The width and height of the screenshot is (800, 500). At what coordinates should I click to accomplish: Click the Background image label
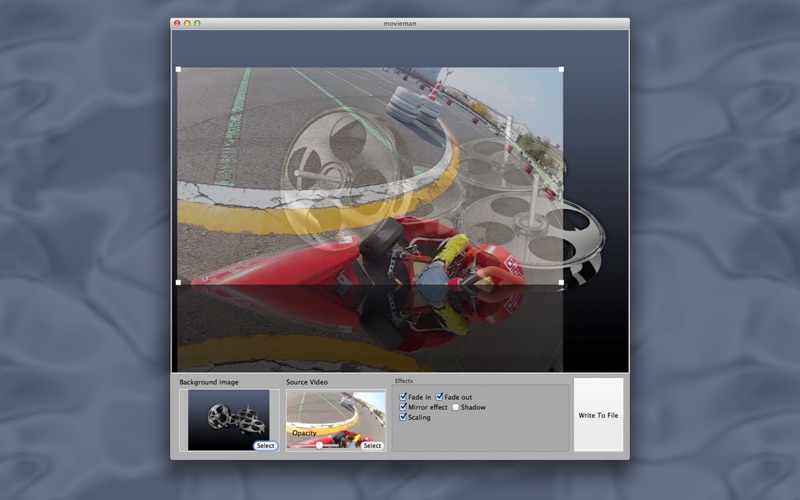click(209, 382)
